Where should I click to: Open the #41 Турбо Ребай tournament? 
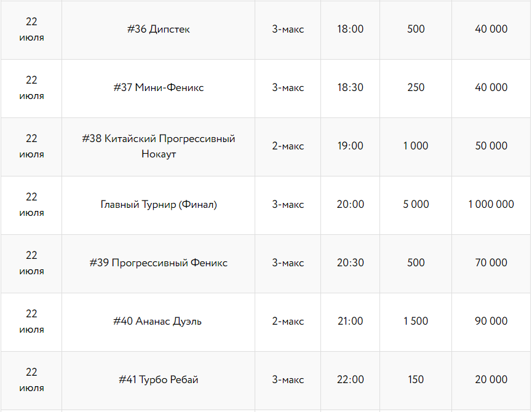coord(158,379)
